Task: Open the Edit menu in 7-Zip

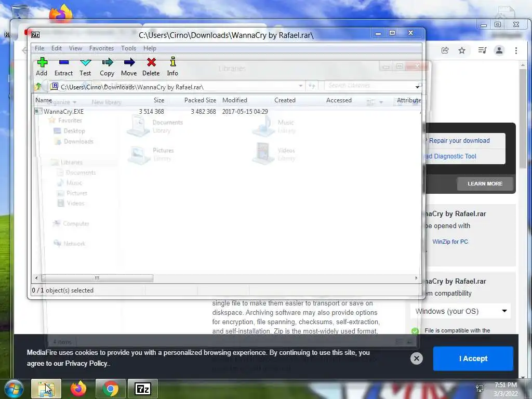Action: (x=56, y=48)
